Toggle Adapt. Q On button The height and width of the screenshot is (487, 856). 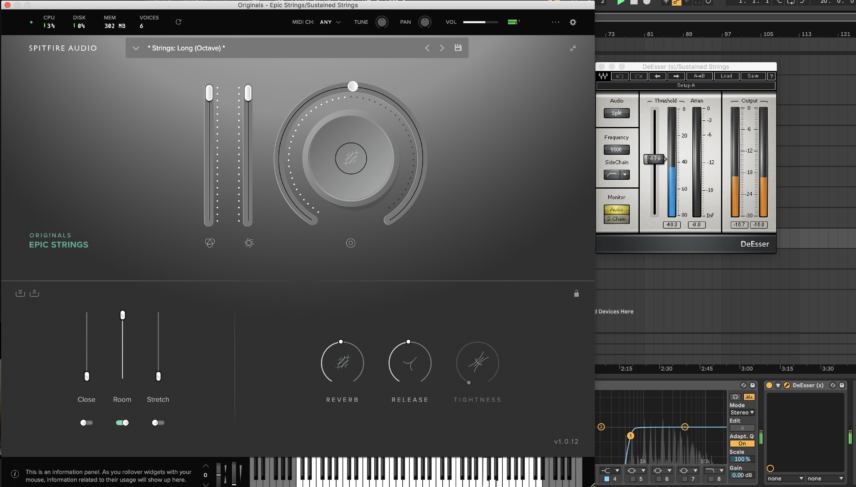coord(742,444)
